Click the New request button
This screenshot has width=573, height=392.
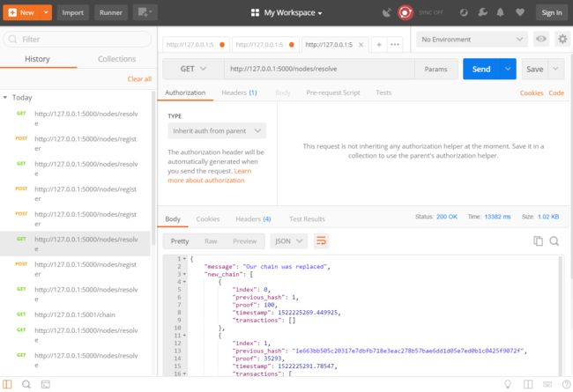[x=21, y=13]
